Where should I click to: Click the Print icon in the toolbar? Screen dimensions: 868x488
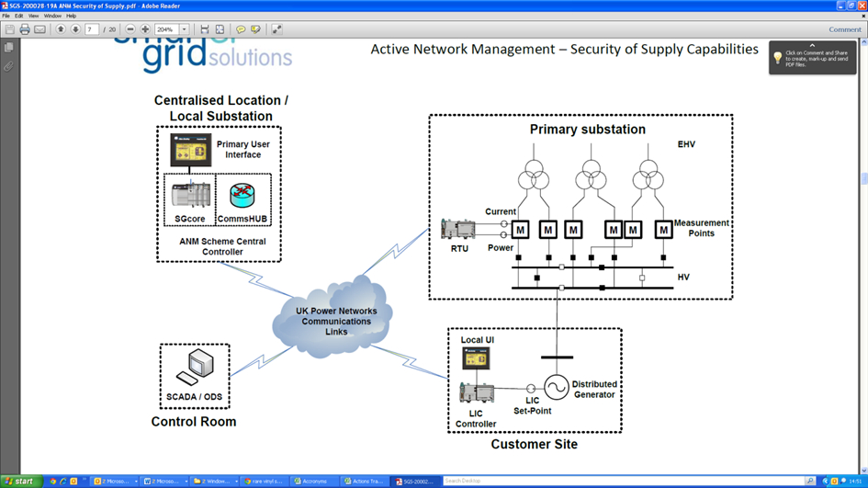(x=25, y=29)
